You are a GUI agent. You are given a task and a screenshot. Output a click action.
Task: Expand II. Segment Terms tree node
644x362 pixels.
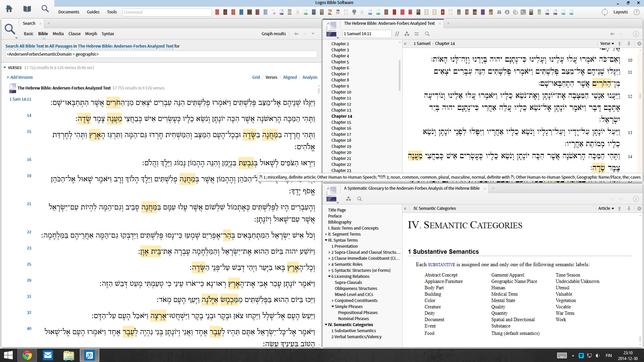(326, 234)
